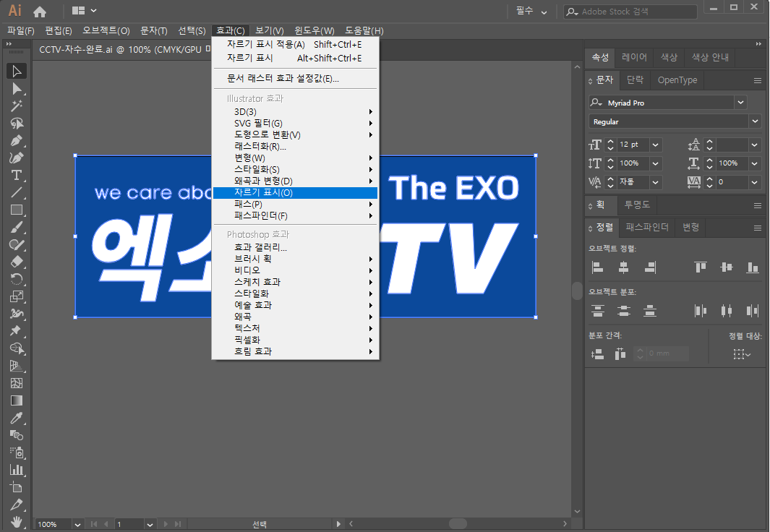Select the Slice tool
The height and width of the screenshot is (532, 770).
[x=16, y=504]
